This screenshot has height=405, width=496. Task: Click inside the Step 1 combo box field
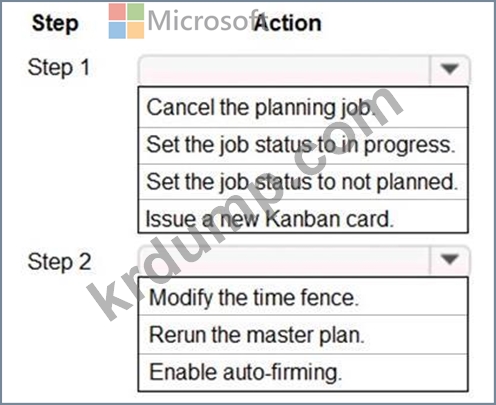tap(284, 70)
